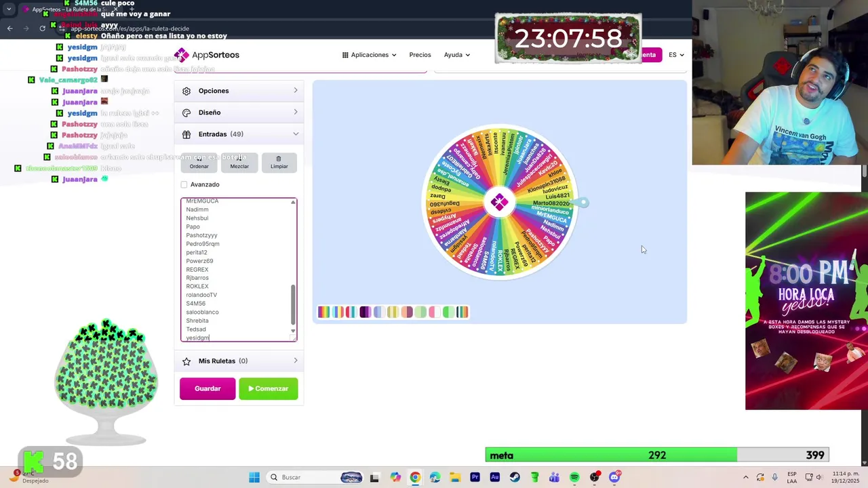The image size is (868, 488).
Task: Show hidden system tray icons
Action: 746,477
